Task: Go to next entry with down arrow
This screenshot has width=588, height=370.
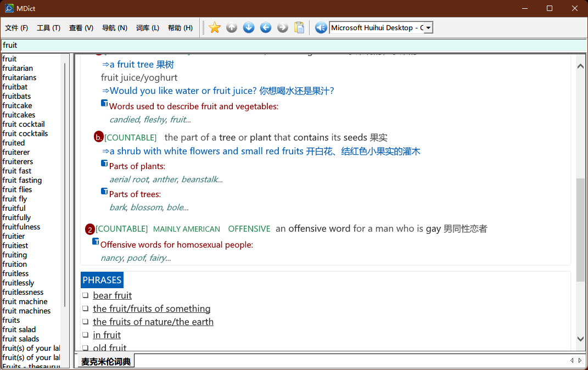Action: pyautogui.click(x=249, y=27)
